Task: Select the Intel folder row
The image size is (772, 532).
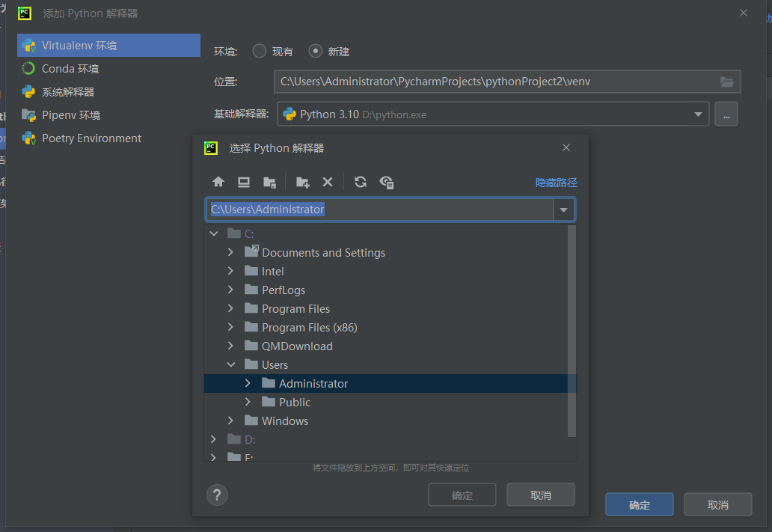Action: [390, 271]
